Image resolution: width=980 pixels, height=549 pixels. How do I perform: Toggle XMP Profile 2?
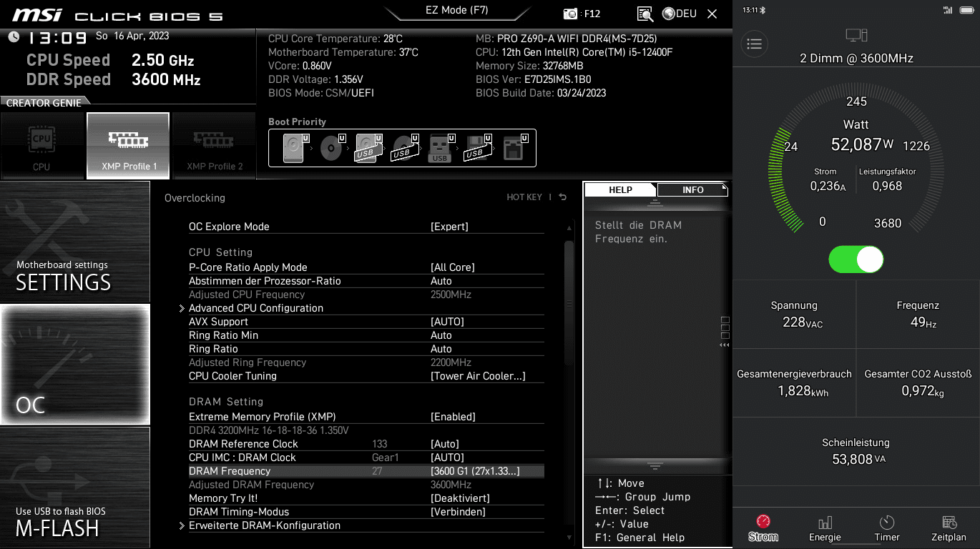pyautogui.click(x=214, y=146)
